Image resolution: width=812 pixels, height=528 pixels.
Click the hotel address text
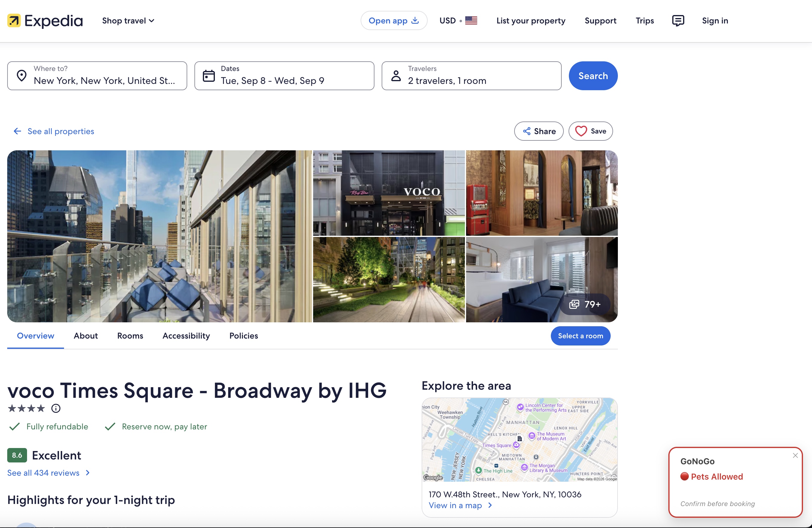[x=505, y=494]
